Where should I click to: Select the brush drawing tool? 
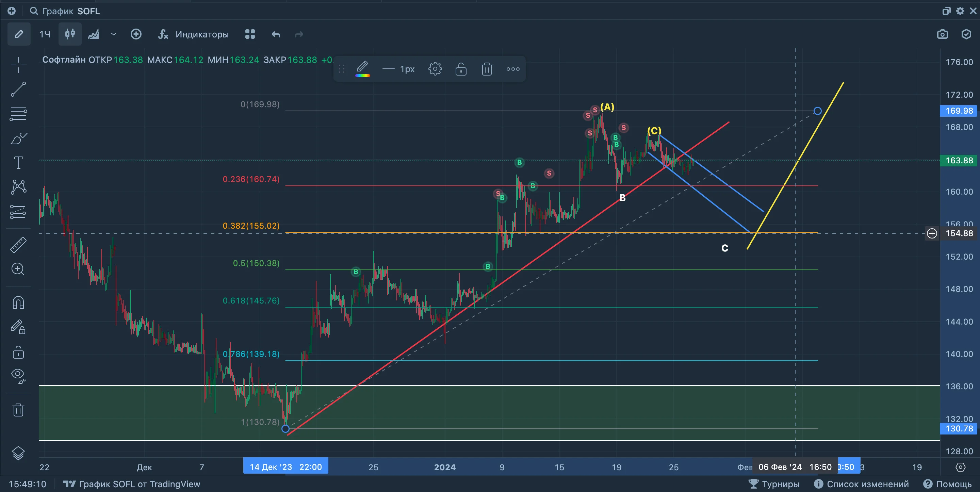click(18, 138)
